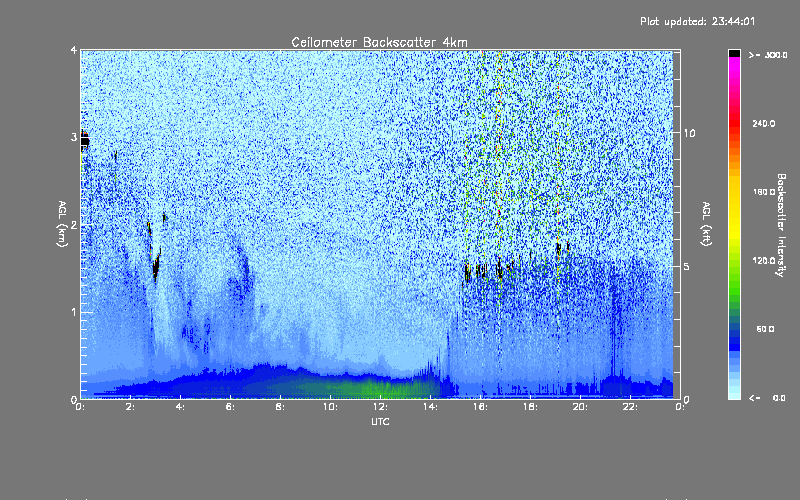Click the 'Ceilometer Backscatter 4km' plot title
Viewport: 800px width, 500px height.
[x=379, y=42]
